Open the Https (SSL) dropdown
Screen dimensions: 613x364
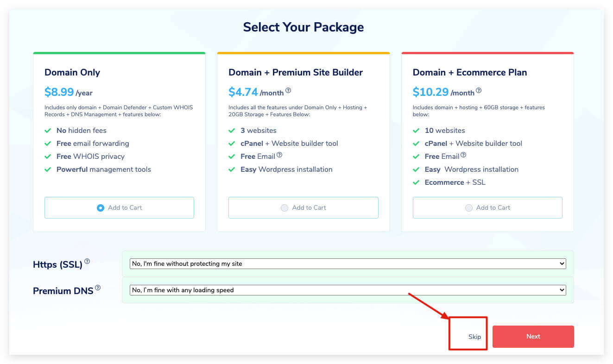348,264
